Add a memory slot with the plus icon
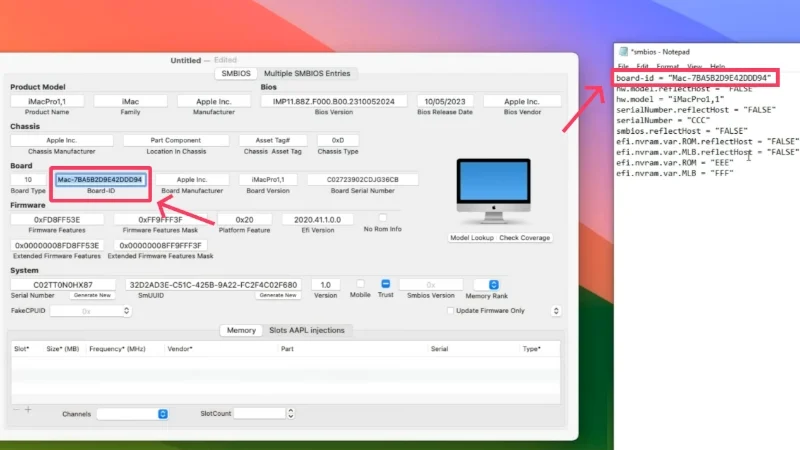800x450 pixels. coord(28,409)
